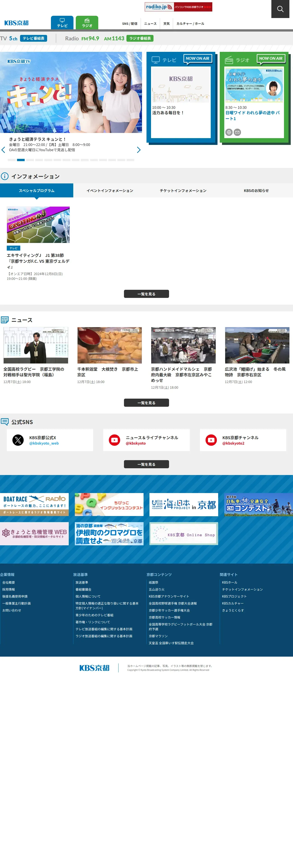The image size is (293, 868).
Task: Click the radiko.jp banner
Action: (x=178, y=7)
